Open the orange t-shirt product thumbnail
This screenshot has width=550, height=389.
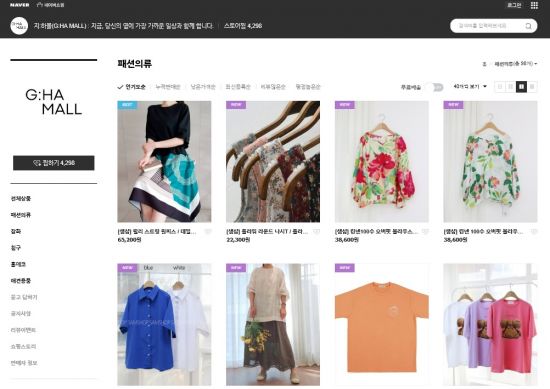[381, 324]
